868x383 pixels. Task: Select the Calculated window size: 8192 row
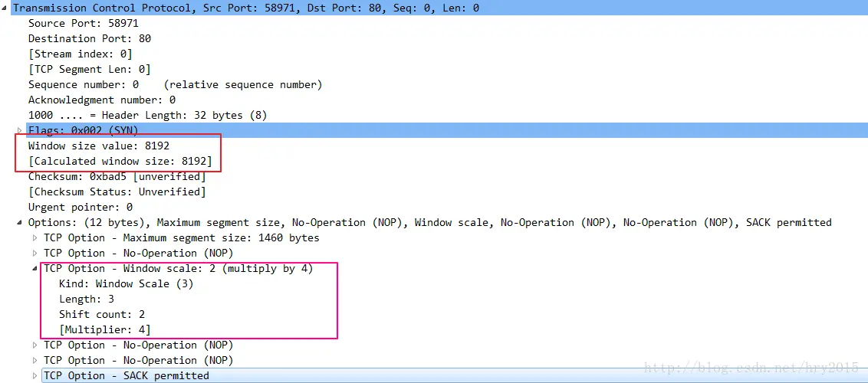tap(120, 162)
